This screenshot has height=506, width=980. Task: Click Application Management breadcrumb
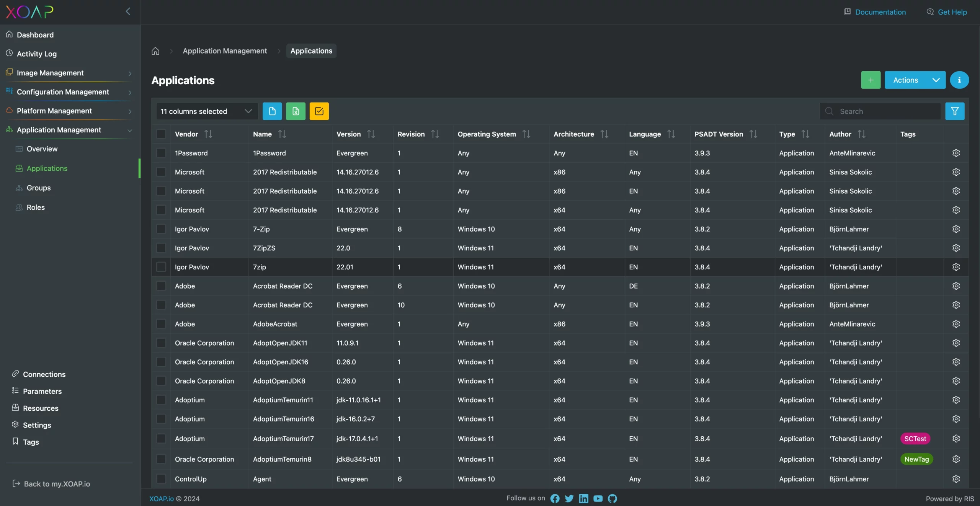point(225,51)
